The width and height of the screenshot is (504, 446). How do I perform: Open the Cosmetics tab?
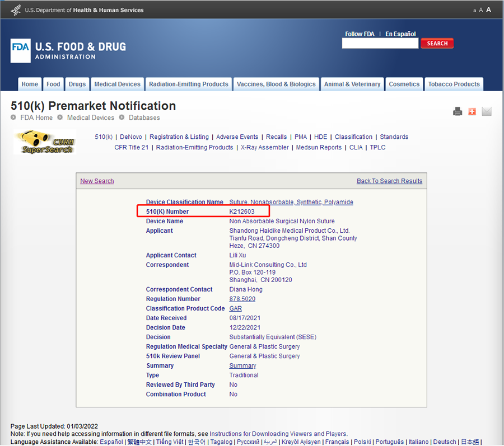coord(404,84)
